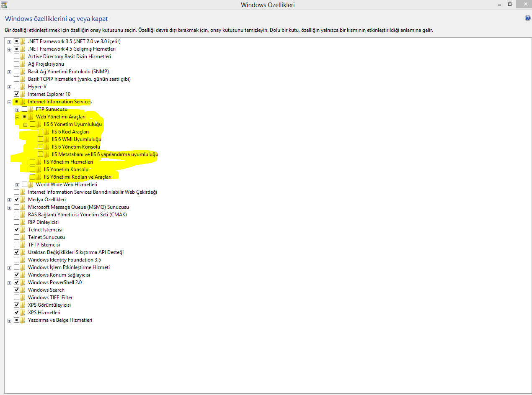Click the folder icon beside Windows Search
This screenshot has width=532, height=395.
[x=23, y=290]
